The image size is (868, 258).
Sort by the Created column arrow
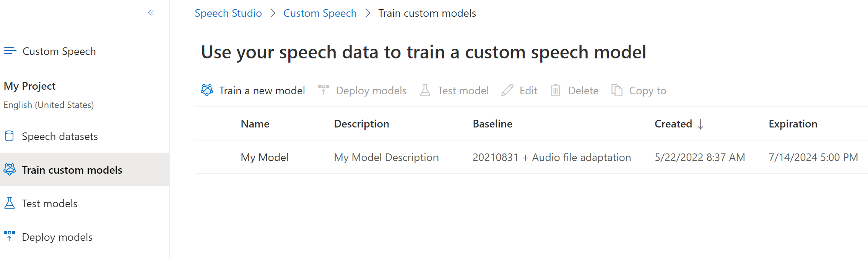coord(701,124)
